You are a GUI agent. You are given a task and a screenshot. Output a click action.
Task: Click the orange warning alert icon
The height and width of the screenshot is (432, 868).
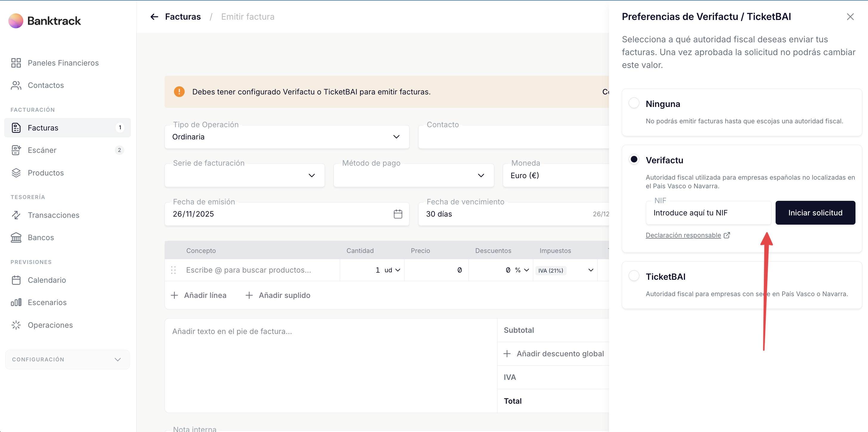coord(179,91)
